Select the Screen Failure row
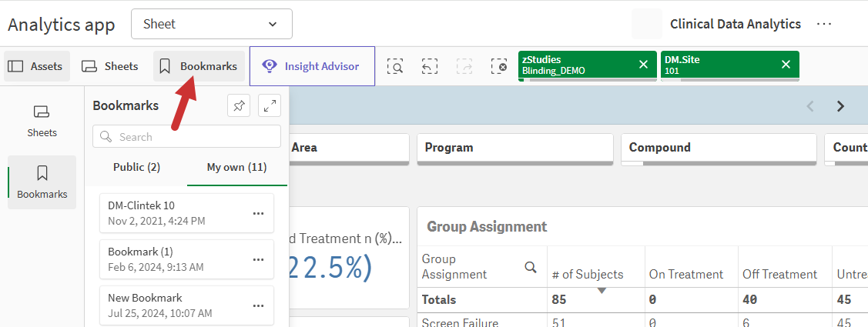Image resolution: width=868 pixels, height=327 pixels. click(460, 322)
